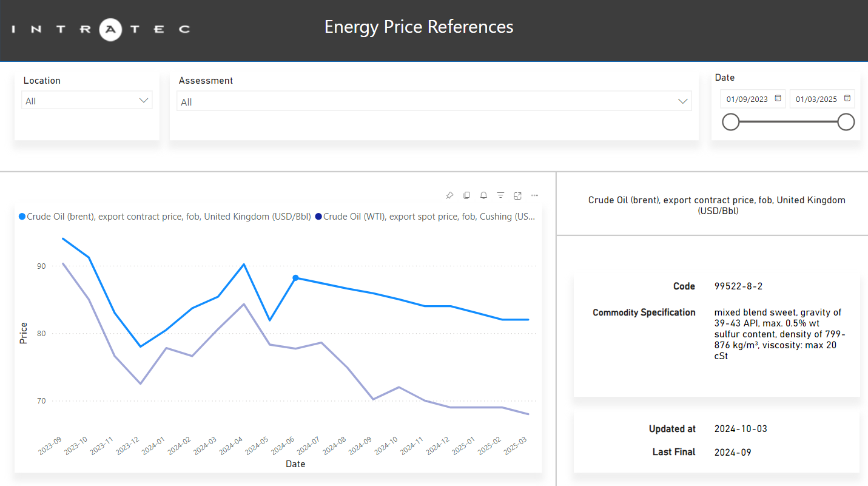
Task: Copy the chart as image with caption
Action: click(x=466, y=195)
